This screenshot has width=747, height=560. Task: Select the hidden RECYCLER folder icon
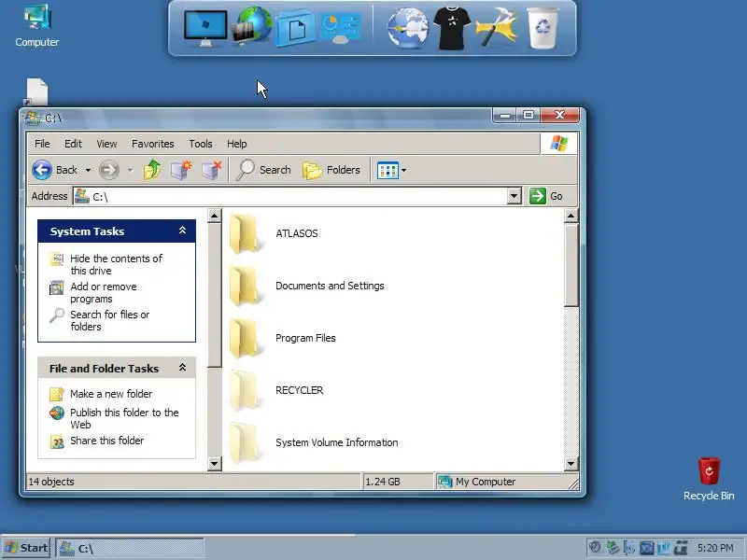click(244, 390)
